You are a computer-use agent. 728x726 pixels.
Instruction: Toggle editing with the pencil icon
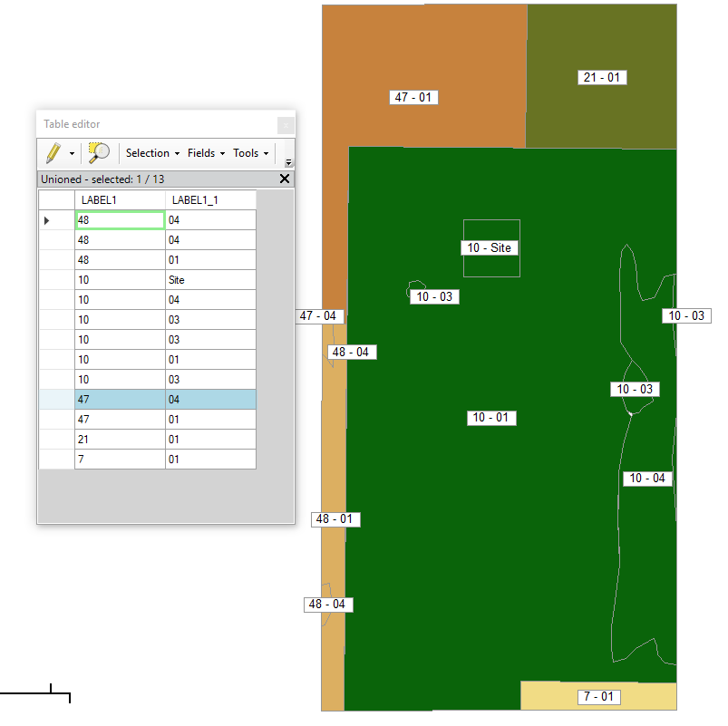pos(53,152)
